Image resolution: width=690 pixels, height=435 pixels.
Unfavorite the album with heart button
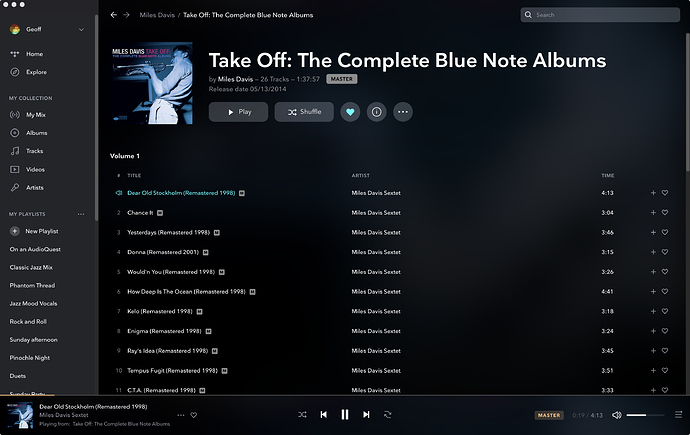point(350,112)
